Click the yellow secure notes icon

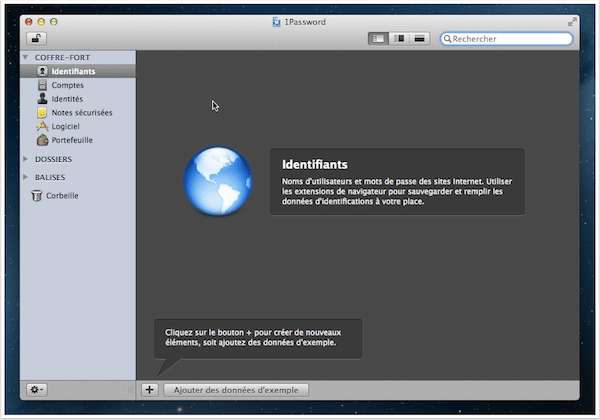point(42,112)
